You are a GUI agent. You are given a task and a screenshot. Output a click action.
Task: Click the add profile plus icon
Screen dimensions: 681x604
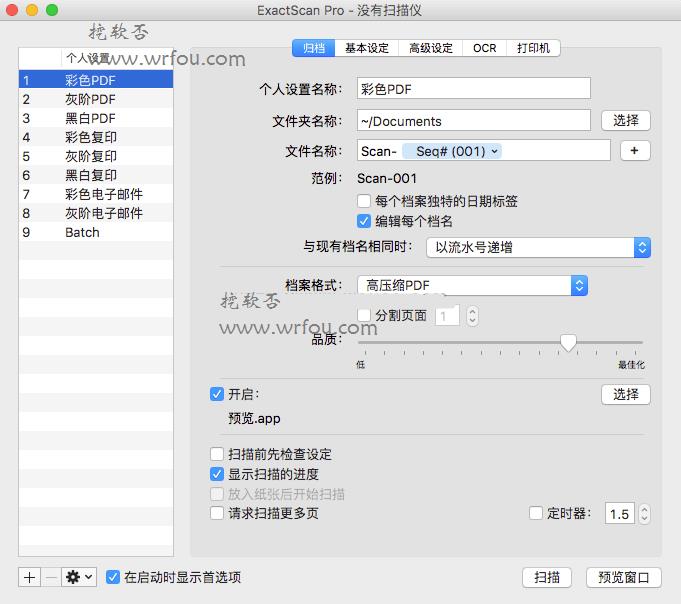[x=30, y=577]
